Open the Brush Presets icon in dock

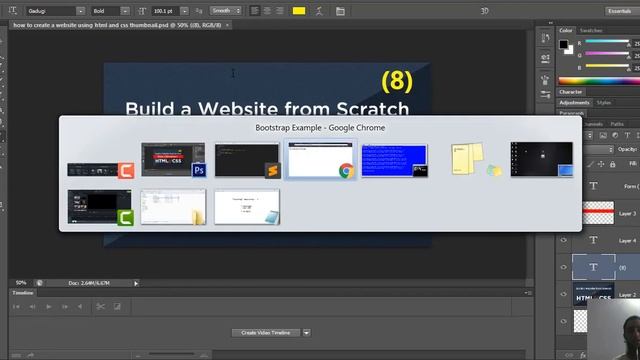click(545, 95)
